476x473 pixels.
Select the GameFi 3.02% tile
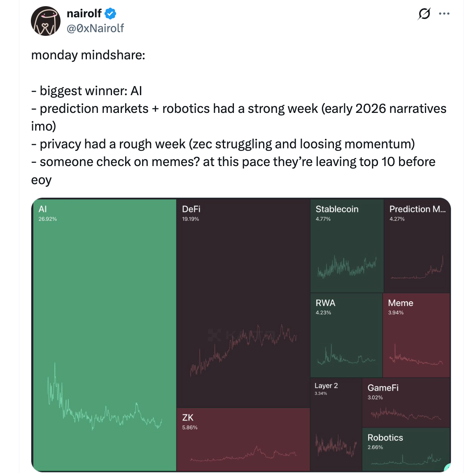(406, 402)
